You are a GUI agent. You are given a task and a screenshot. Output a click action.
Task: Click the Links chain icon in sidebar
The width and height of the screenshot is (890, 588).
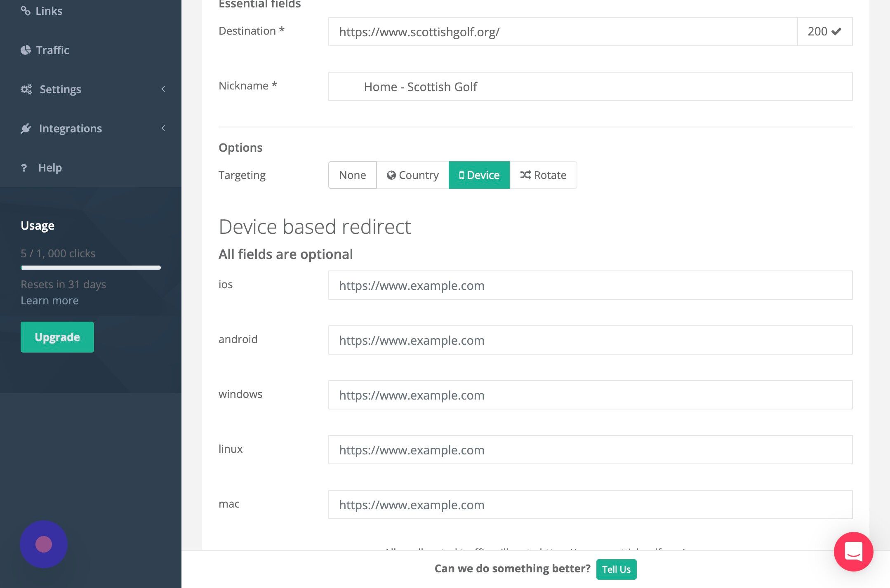pos(26,11)
